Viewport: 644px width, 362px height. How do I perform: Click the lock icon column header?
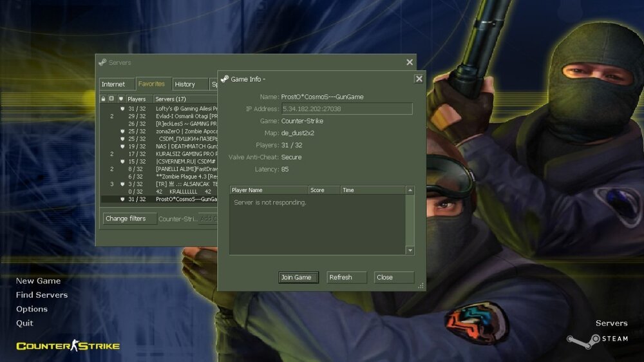click(x=102, y=99)
